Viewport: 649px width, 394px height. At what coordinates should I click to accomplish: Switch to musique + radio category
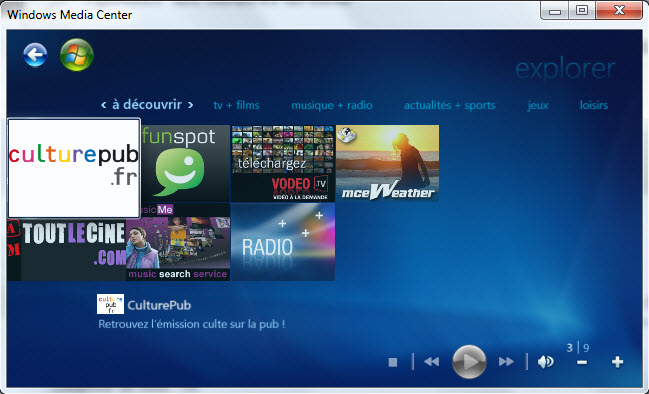tap(332, 105)
